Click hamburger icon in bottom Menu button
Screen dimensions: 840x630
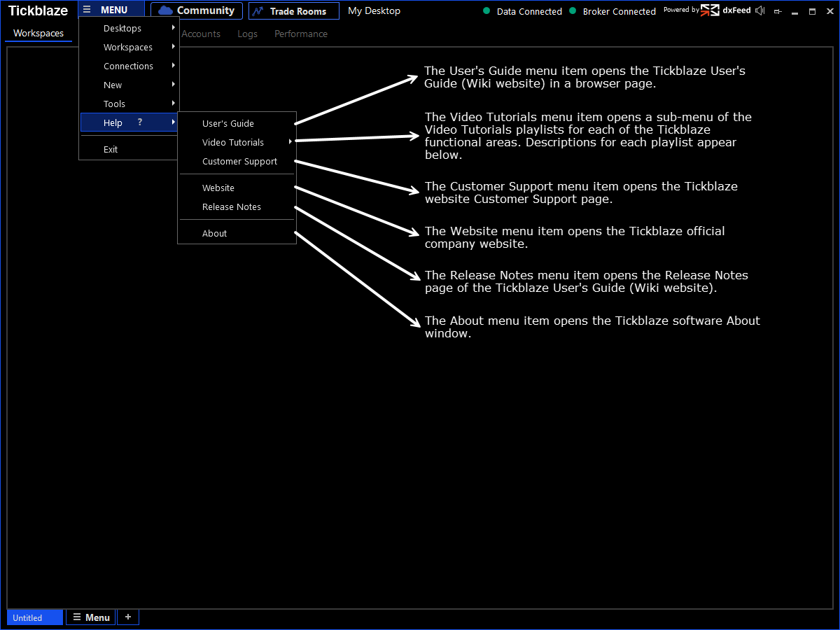77,617
